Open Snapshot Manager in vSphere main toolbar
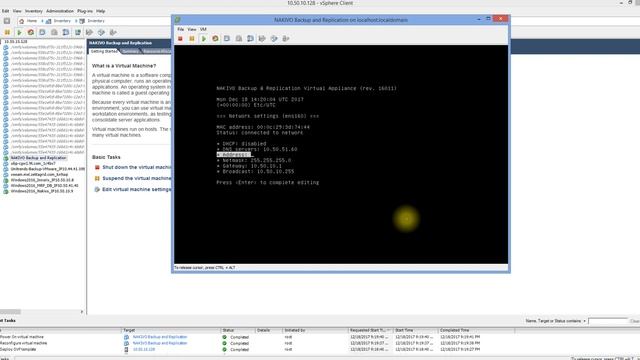Viewport: 640px width, 360px height. 66,32
